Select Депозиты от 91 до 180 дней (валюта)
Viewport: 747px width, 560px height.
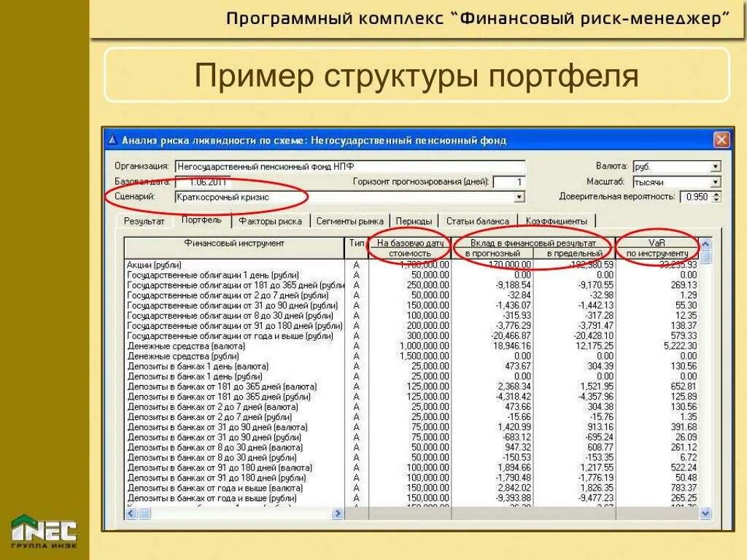(412, 467)
